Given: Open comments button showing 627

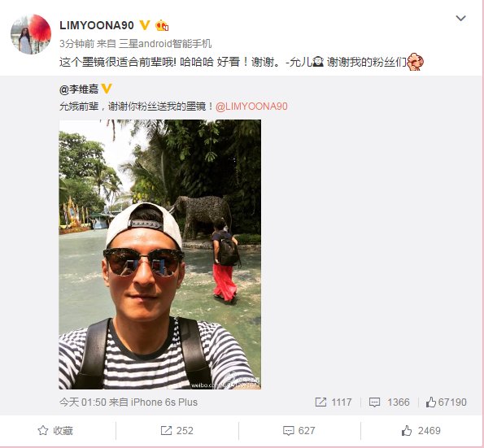Looking at the screenshot, I should (x=299, y=430).
